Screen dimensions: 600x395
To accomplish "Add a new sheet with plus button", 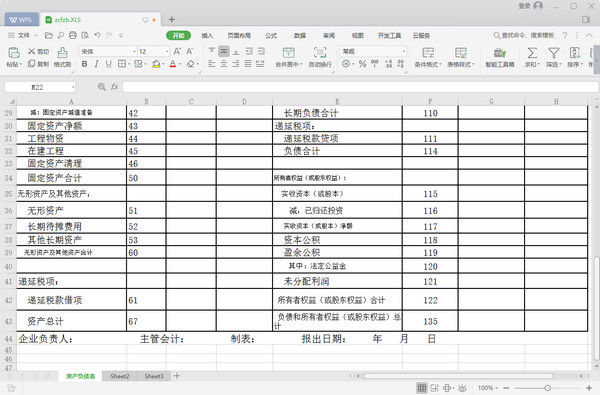I will click(177, 376).
